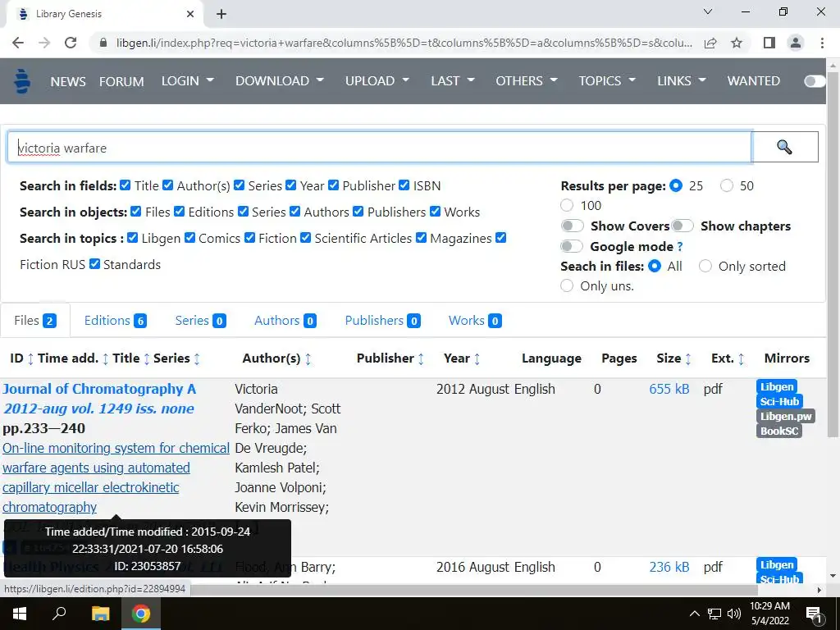Image resolution: width=840 pixels, height=630 pixels.
Task: Switch to the Works tab
Action: click(475, 321)
